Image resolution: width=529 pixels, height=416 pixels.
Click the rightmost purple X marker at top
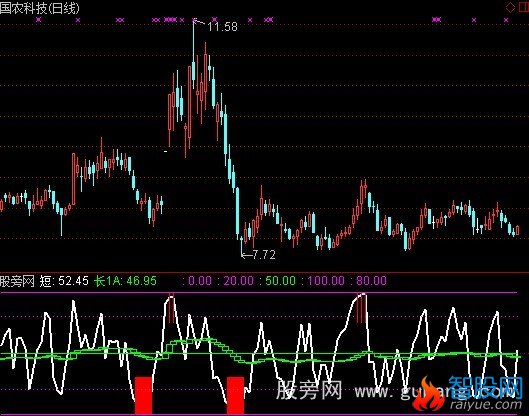pyautogui.click(x=506, y=20)
